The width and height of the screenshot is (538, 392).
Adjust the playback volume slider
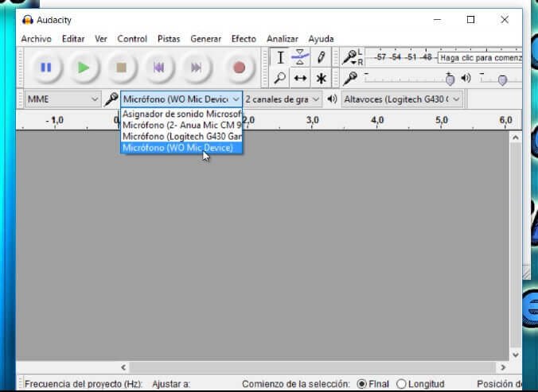pos(502,80)
